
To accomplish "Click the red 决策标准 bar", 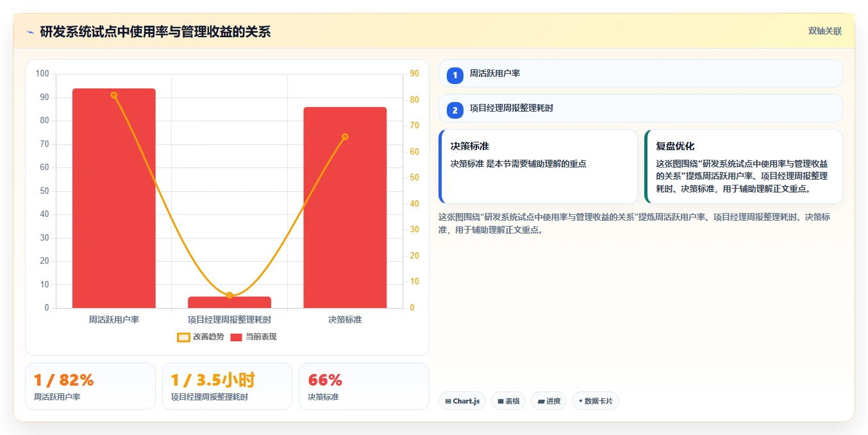I will tap(345, 207).
